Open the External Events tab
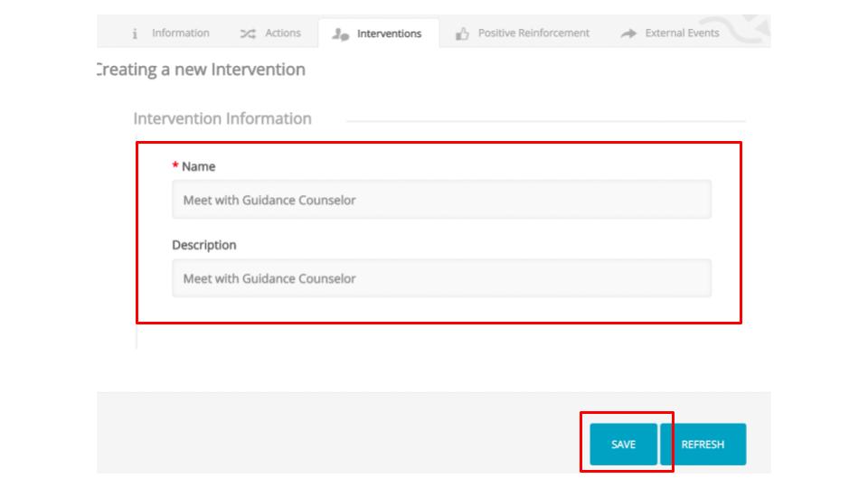This screenshot has height=488, width=868. pyautogui.click(x=682, y=33)
